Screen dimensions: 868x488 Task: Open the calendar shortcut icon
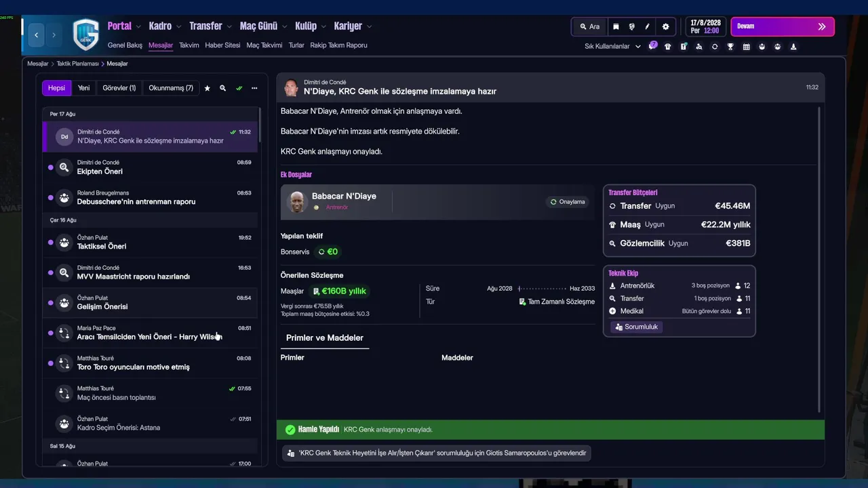point(747,47)
